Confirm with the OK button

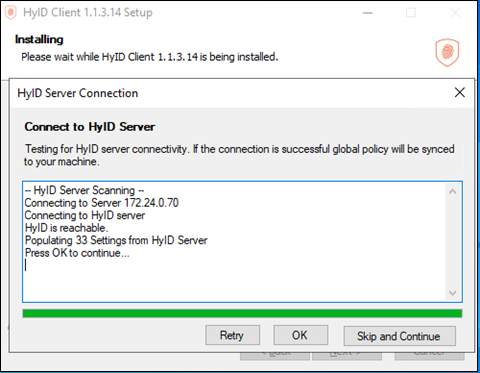pos(300,335)
